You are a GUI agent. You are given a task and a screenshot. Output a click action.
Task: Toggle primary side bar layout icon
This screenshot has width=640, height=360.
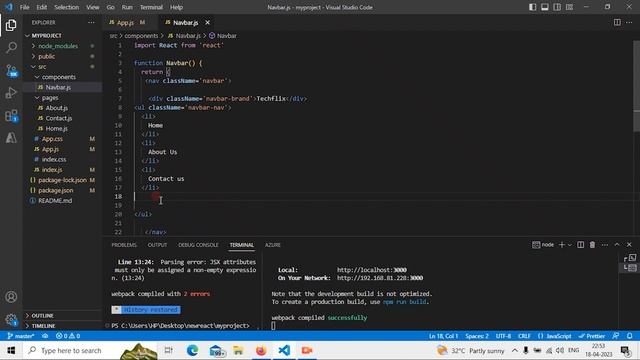pyautogui.click(x=533, y=7)
